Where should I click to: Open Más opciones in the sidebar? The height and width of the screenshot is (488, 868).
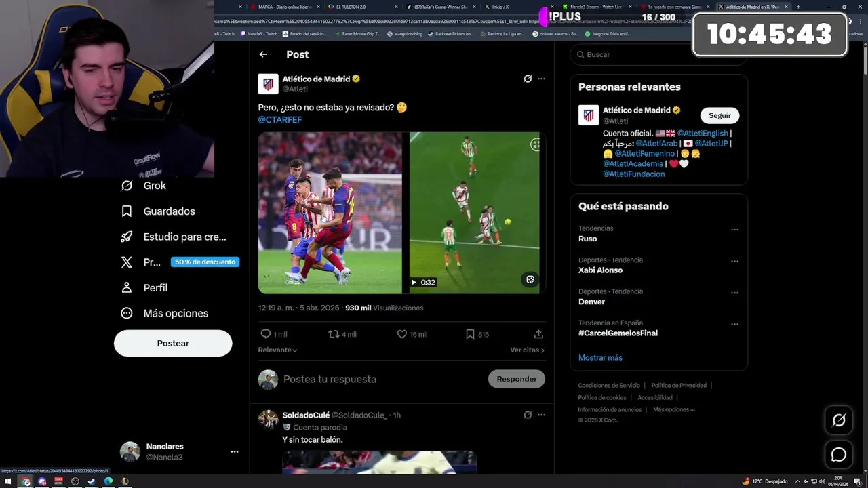(x=164, y=313)
